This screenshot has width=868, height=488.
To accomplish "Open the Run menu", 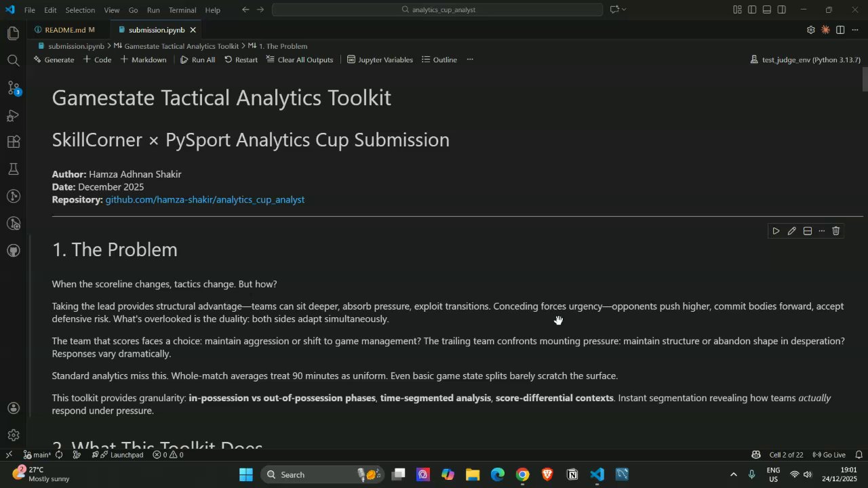I will pos(153,10).
